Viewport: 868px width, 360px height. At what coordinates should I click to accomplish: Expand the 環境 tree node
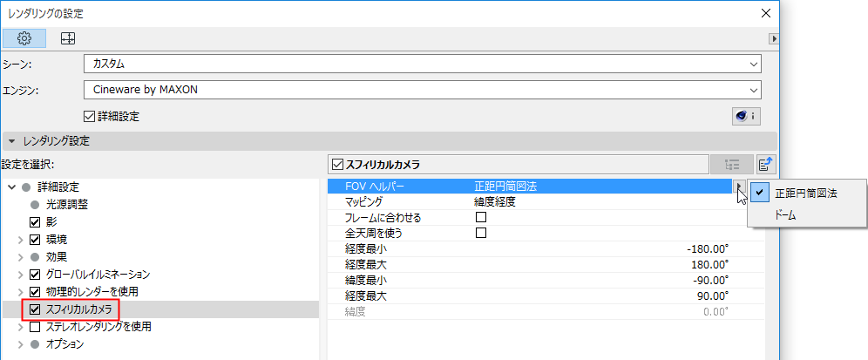click(21, 240)
